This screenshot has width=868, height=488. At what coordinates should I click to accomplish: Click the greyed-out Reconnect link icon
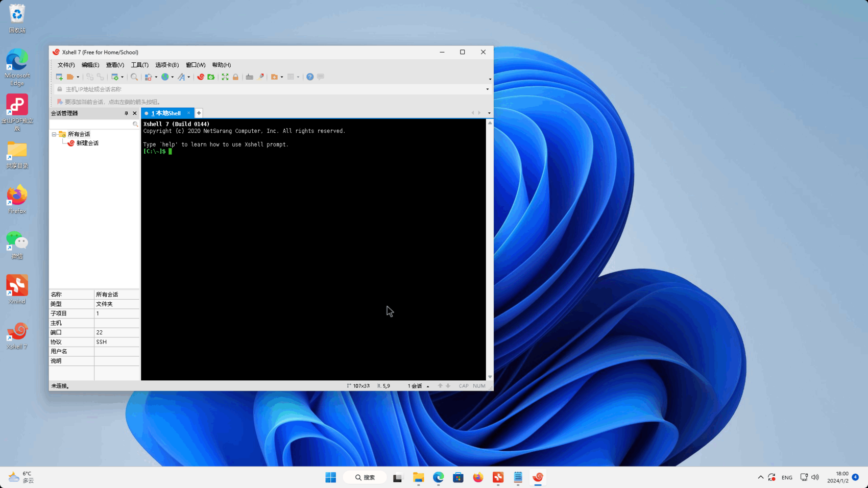[101, 77]
